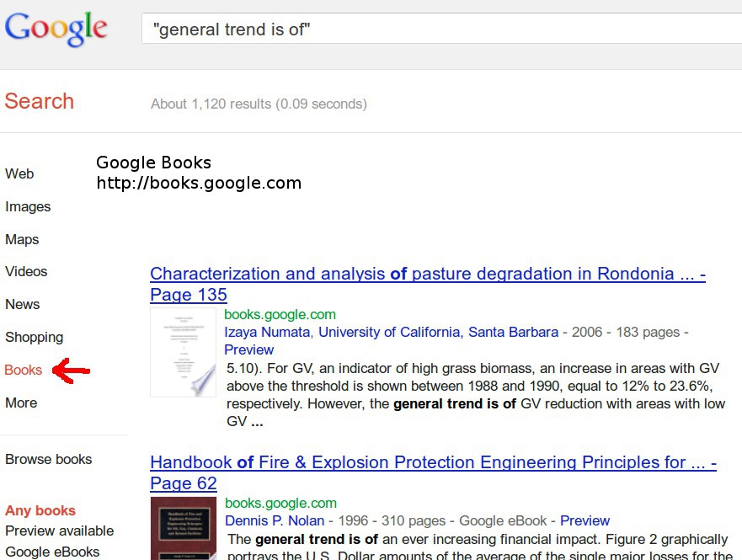Viewport: 742px width, 560px height.
Task: Go to News search results
Action: 23,304
